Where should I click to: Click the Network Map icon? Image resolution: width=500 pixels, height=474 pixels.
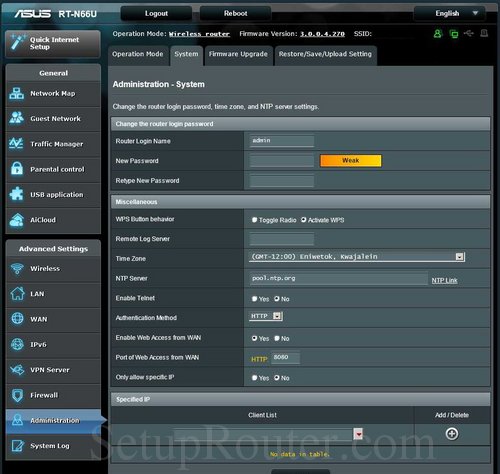click(17, 94)
